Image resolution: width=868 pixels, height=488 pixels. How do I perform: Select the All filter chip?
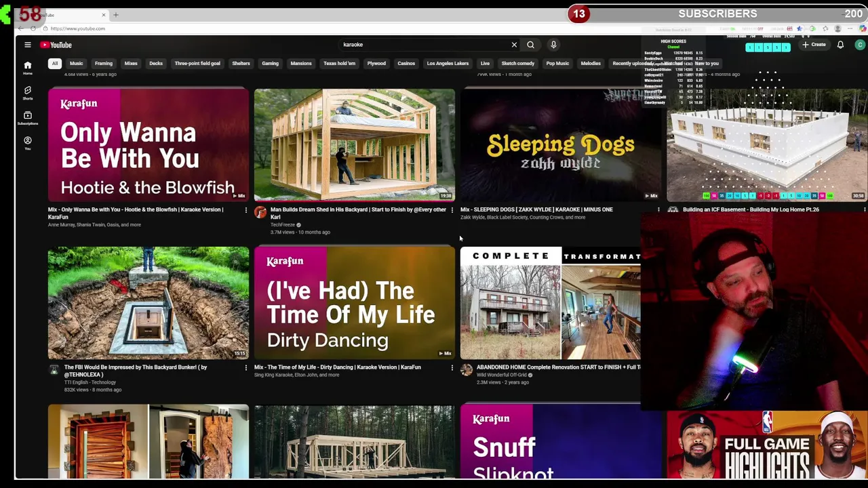[x=55, y=63]
